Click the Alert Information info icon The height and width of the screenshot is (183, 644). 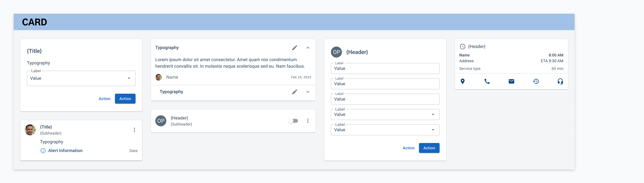click(x=43, y=151)
